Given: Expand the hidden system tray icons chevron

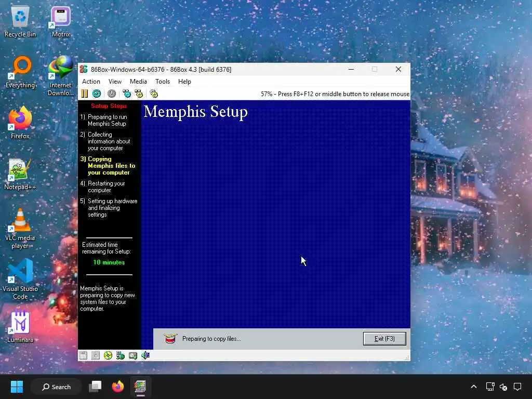Looking at the screenshot, I should (x=474, y=387).
